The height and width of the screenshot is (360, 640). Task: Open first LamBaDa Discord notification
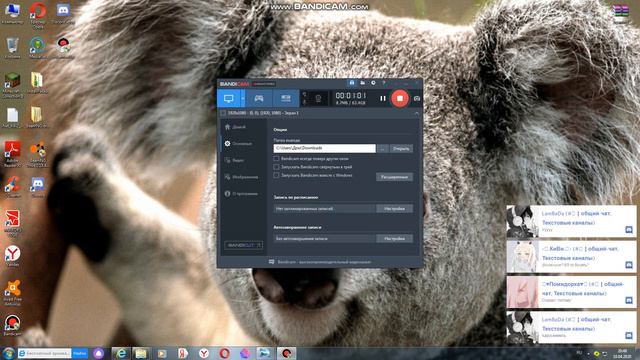pos(571,221)
